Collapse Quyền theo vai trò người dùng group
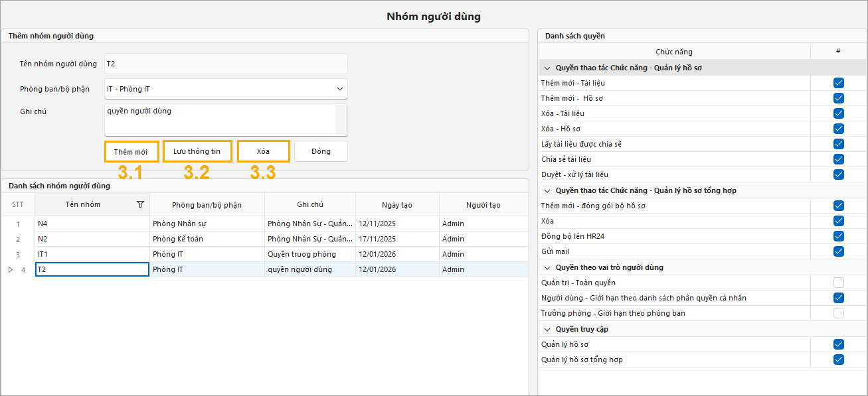Screen dimensions: 868x396 (548, 267)
